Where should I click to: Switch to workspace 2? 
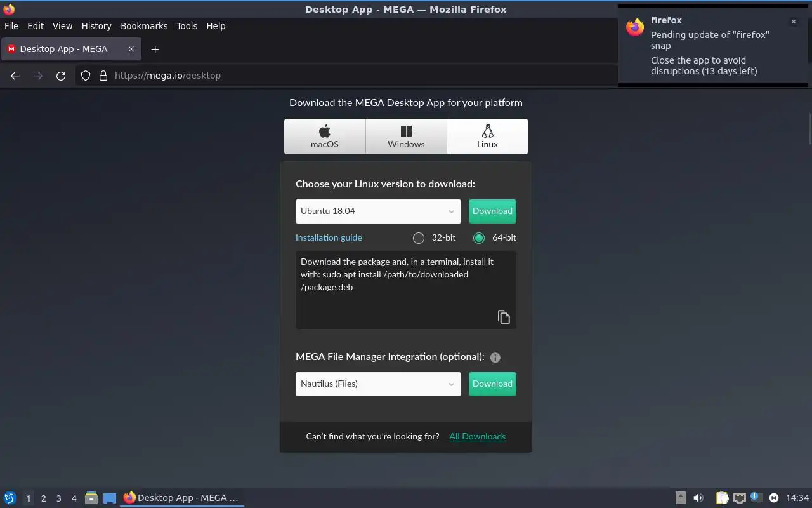[44, 498]
